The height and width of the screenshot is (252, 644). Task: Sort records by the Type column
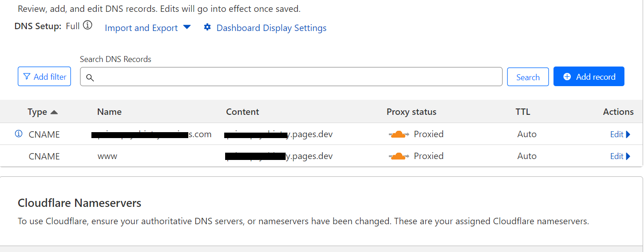(42, 112)
